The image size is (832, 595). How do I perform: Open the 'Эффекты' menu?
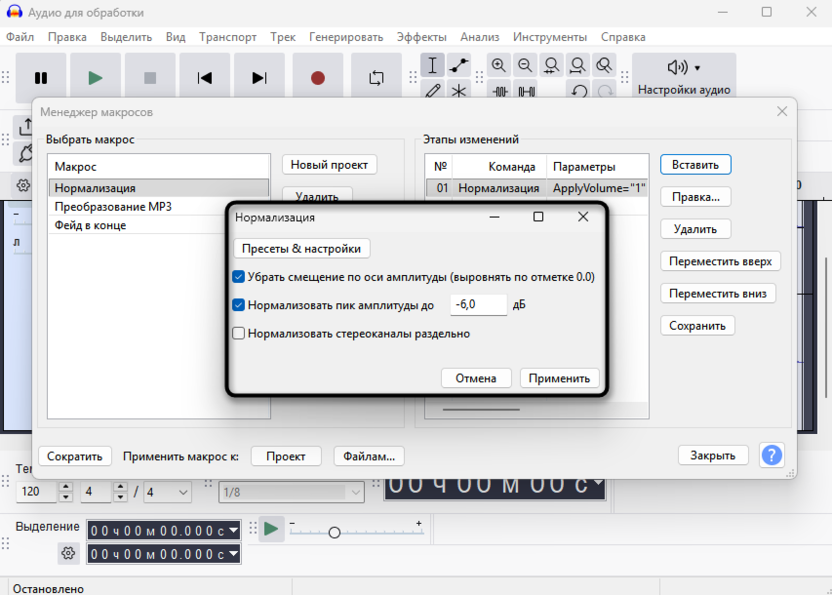421,37
